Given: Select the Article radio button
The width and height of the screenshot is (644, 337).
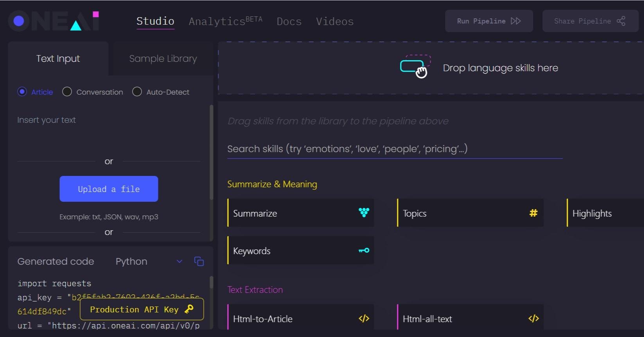Looking at the screenshot, I should (x=22, y=92).
